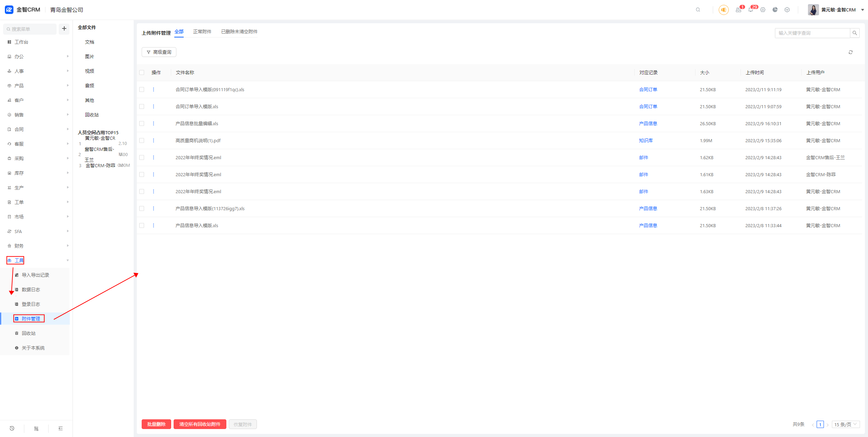Screen dimensions: 868x437
Task: Open actions menu for 合同订单导入模版.xls
Action: tap(153, 106)
